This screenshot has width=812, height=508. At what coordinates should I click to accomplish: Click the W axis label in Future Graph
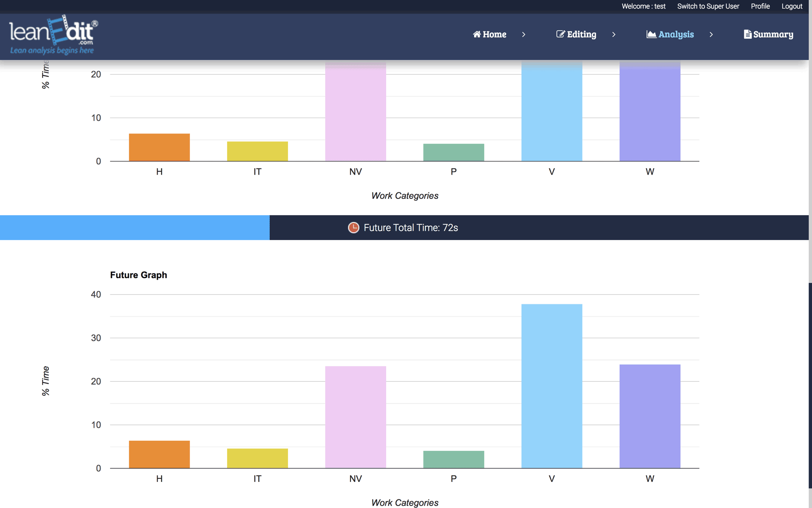coord(650,478)
